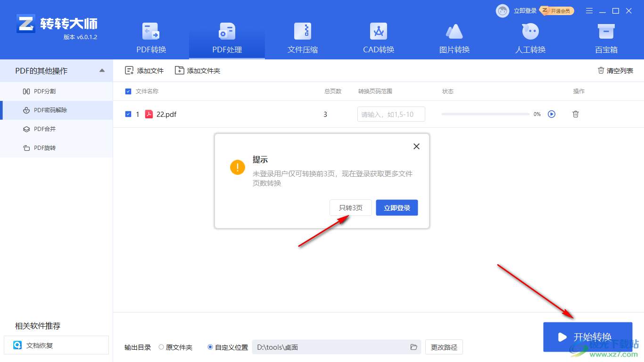Switch to the PDF处理 tab
The height and width of the screenshot is (362, 644).
pyautogui.click(x=227, y=39)
